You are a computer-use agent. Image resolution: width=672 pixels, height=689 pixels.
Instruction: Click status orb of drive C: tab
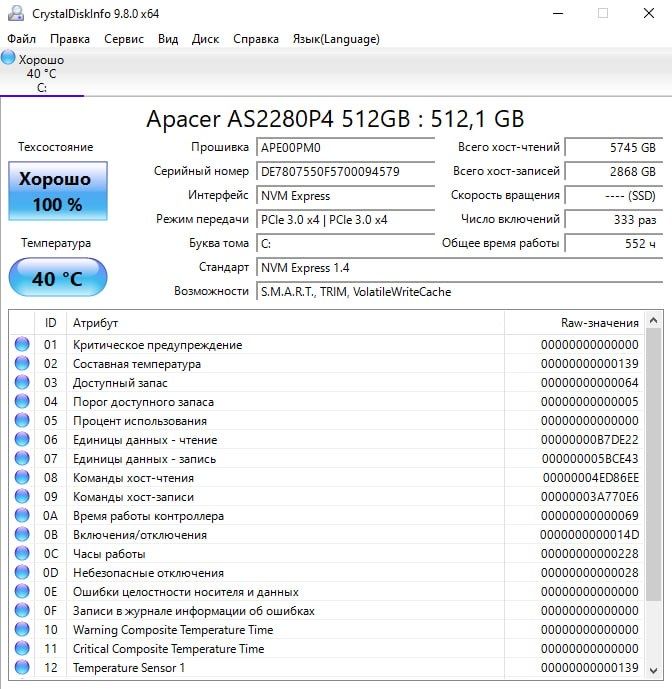8,58
